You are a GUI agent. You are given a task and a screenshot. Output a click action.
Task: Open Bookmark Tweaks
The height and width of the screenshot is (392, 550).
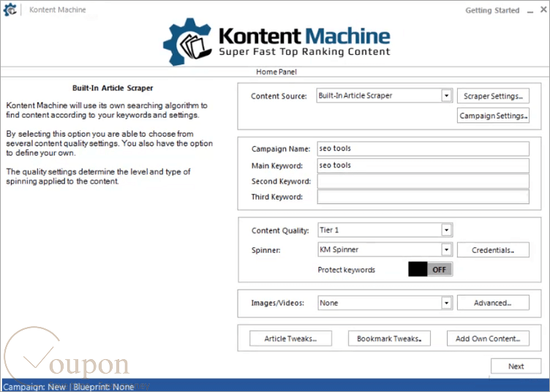pyautogui.click(x=389, y=339)
